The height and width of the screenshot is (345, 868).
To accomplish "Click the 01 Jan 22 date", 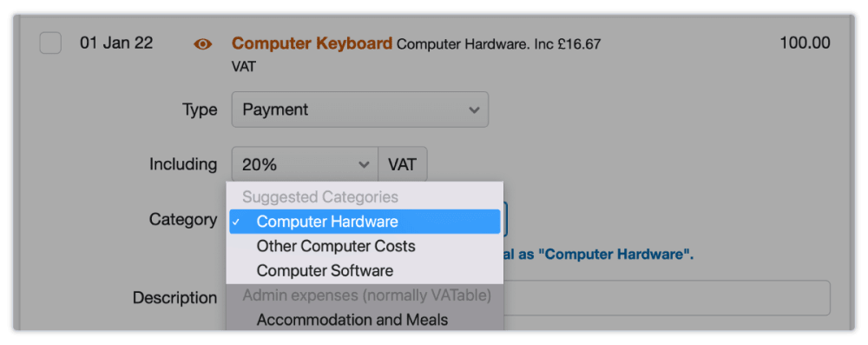I will tap(116, 43).
